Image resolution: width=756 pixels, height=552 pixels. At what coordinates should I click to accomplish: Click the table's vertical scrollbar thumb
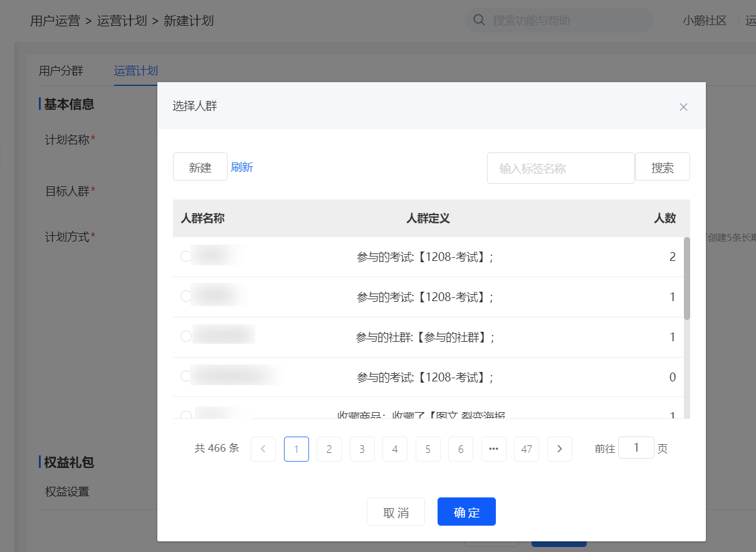(687, 279)
